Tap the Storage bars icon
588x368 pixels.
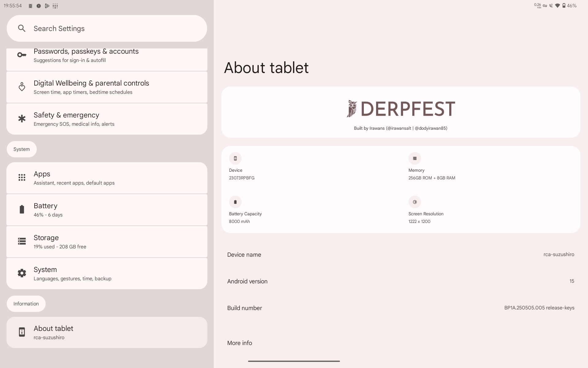(x=22, y=241)
